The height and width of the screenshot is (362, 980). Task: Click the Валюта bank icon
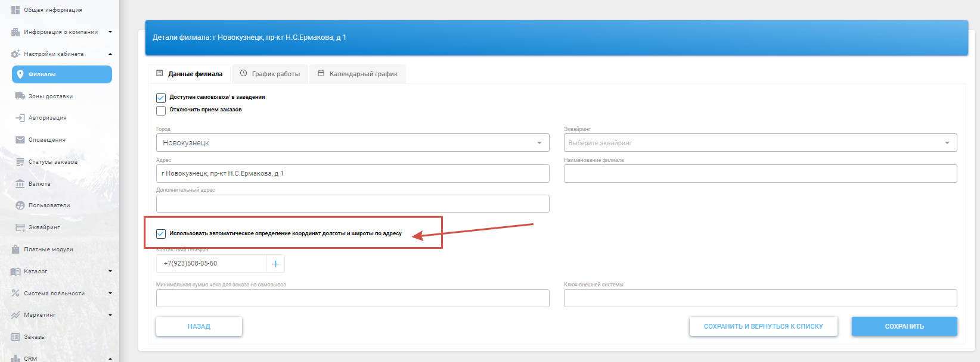click(x=20, y=184)
